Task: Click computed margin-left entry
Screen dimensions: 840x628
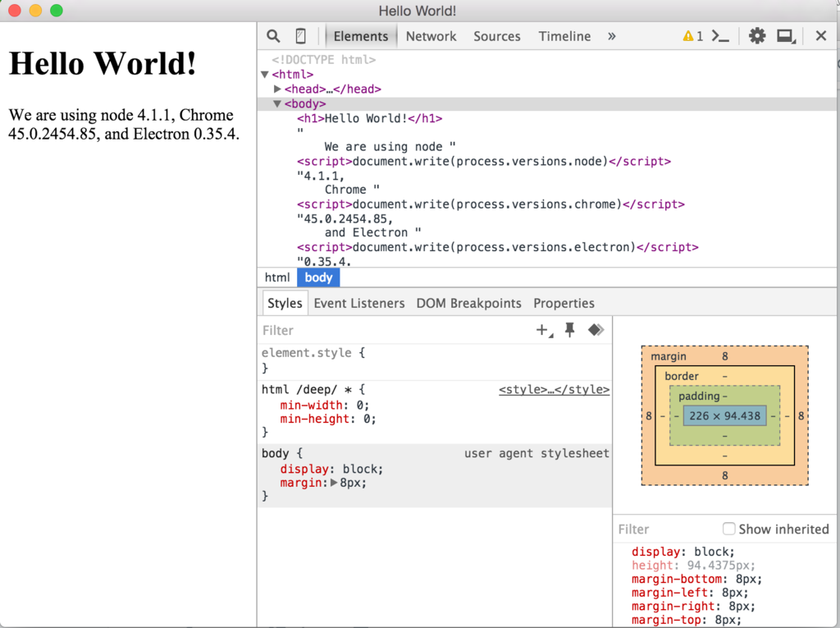Action: tap(690, 593)
